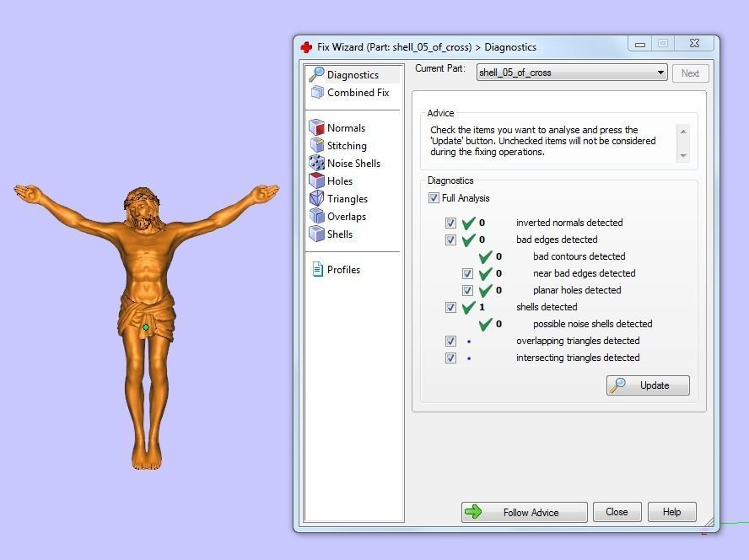Open the Current Part dropdown
749x560 pixels.
coord(572,73)
